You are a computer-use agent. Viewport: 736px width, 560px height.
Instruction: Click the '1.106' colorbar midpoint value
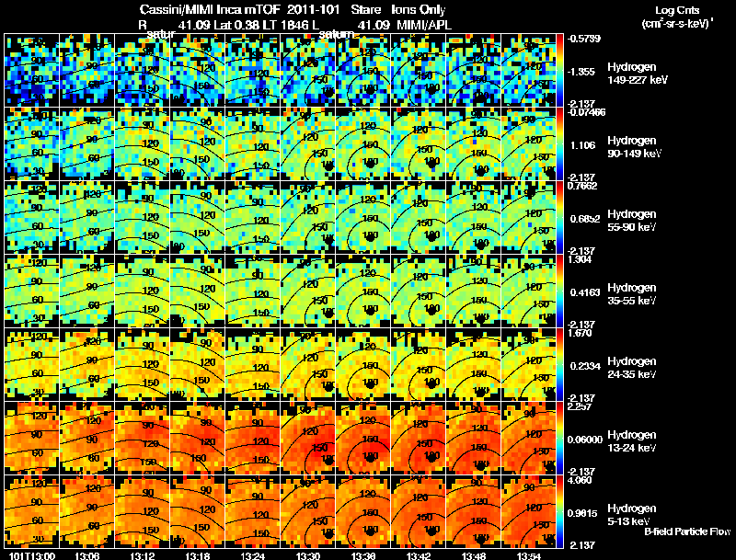point(582,145)
